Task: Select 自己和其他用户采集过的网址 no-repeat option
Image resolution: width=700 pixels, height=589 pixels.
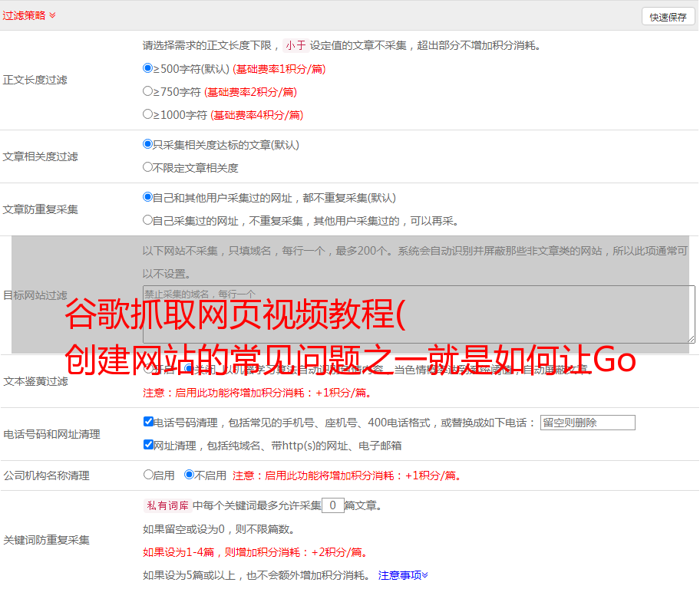Action: (x=148, y=197)
